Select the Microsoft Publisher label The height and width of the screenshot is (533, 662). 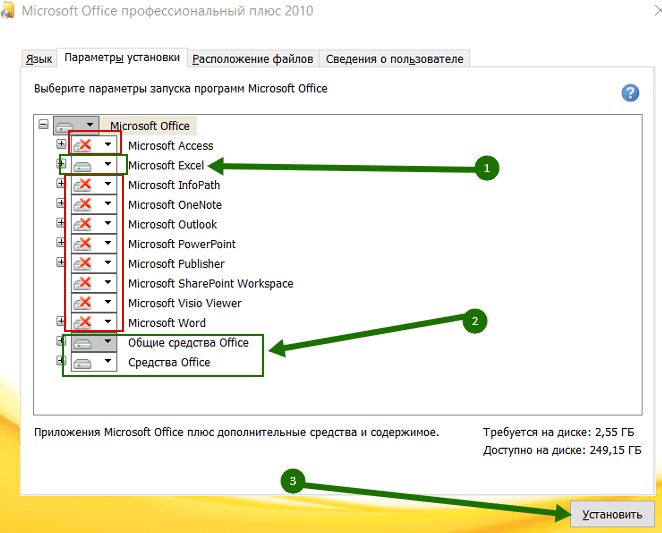(176, 264)
